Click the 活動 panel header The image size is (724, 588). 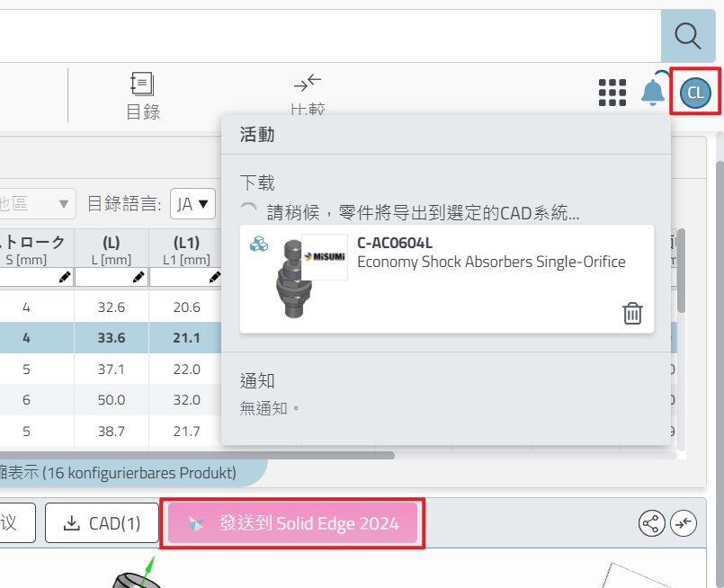(445, 135)
